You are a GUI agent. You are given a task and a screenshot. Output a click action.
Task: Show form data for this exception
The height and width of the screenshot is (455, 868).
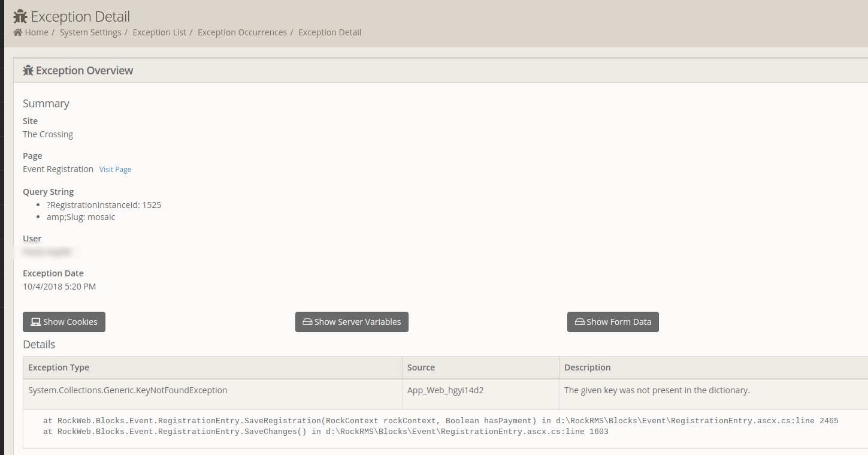613,321
